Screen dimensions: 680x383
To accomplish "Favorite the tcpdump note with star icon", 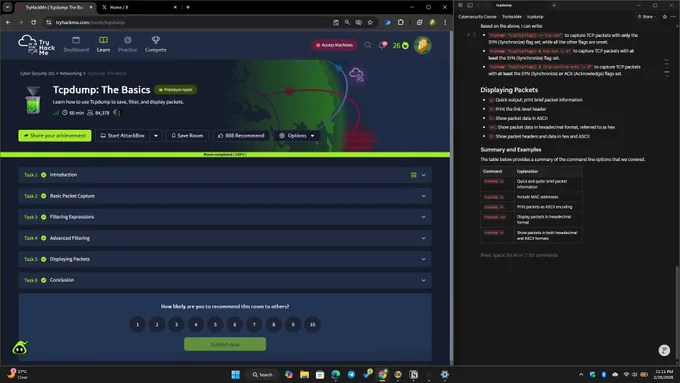I will tap(664, 16).
